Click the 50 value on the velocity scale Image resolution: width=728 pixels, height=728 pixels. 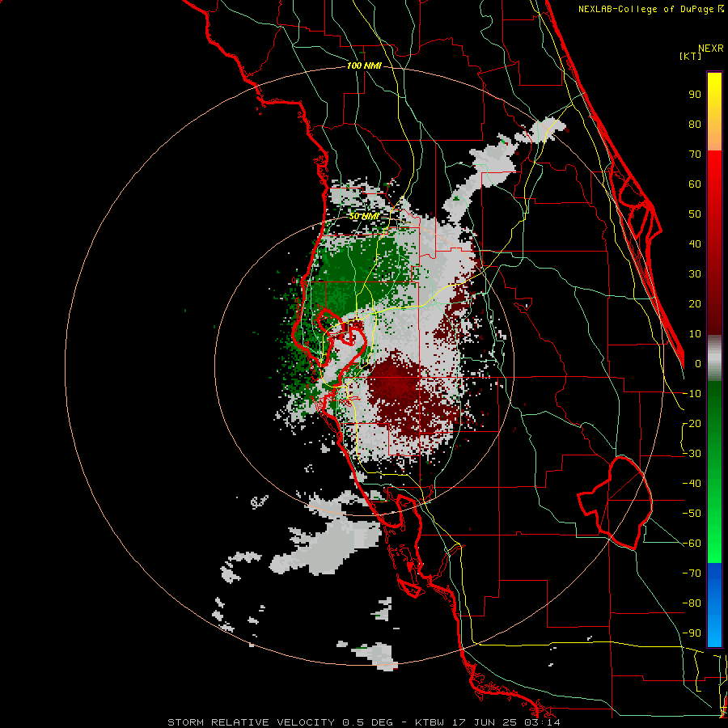tap(695, 214)
